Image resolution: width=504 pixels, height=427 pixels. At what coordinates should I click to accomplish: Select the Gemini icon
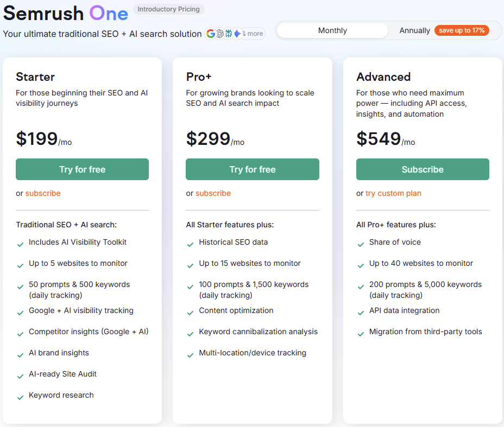pyautogui.click(x=237, y=34)
